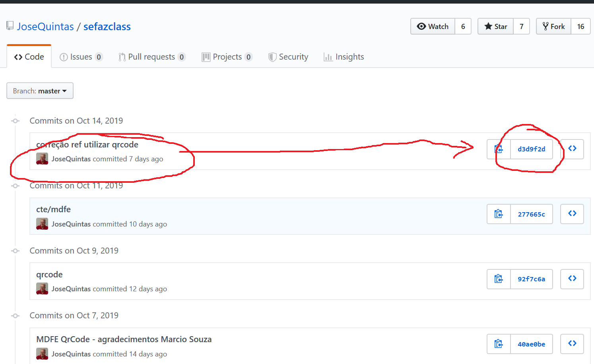Star the sefazclass repository
594x364 pixels.
pos(496,27)
